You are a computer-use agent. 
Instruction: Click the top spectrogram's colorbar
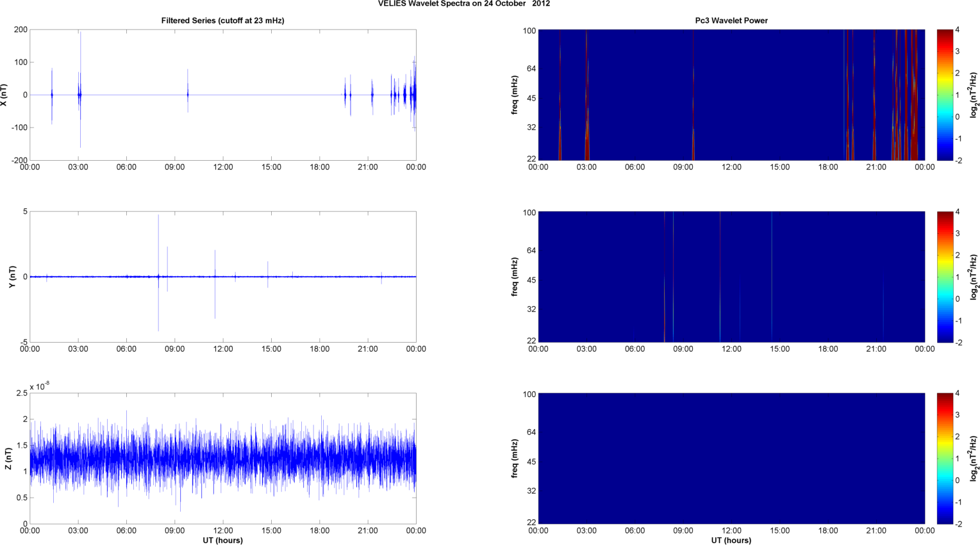point(945,95)
